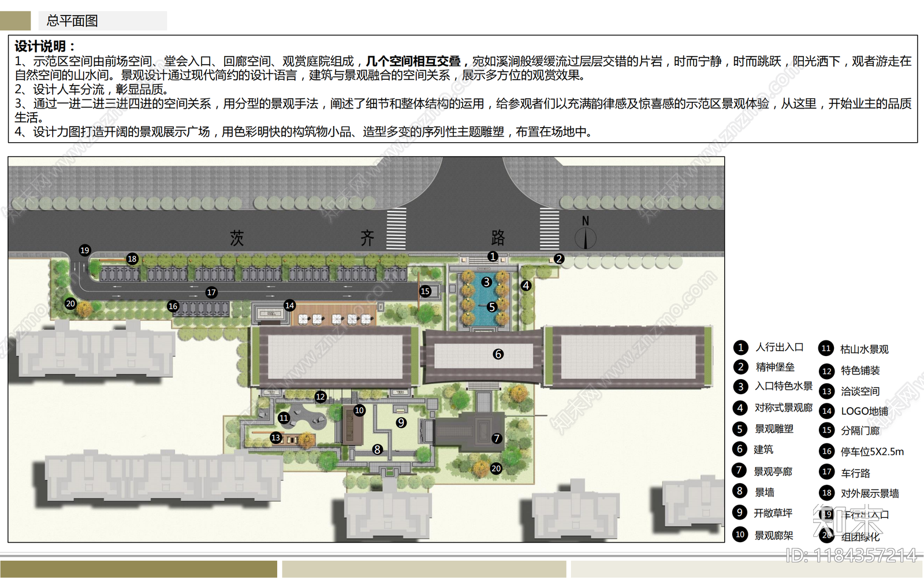Click the legend label 入口特色水景
Viewport: 924px width, 578px height.
784,386
